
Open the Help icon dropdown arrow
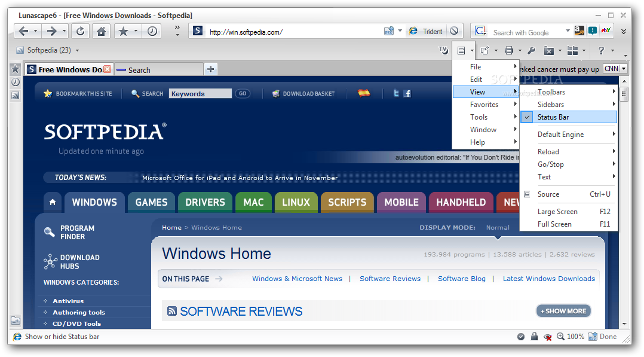click(612, 51)
